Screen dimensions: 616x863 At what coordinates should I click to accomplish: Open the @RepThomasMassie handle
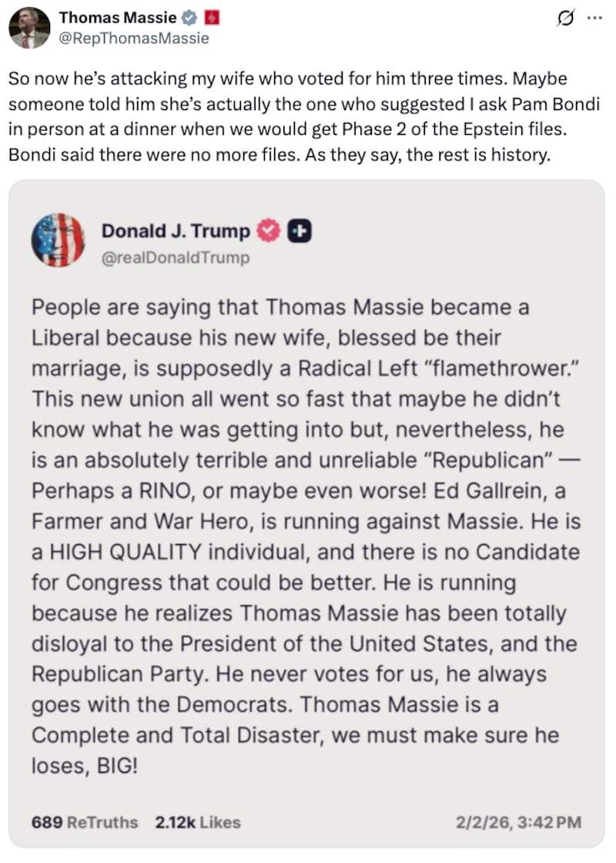point(135,38)
